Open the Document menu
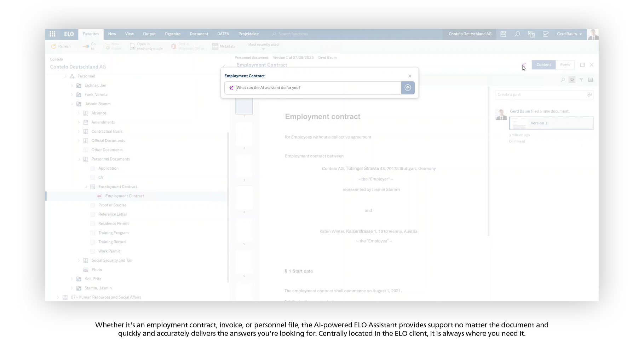This screenshot has width=644, height=362. [199, 34]
